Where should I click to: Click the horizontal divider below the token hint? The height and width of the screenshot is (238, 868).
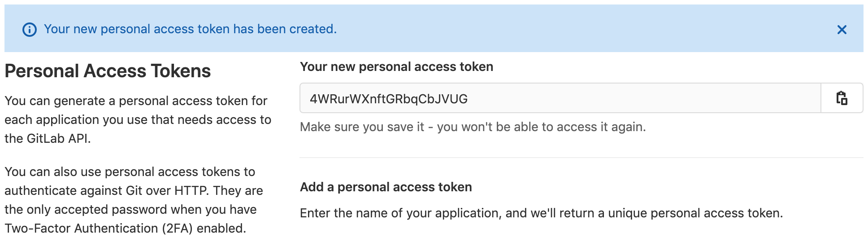click(581, 158)
